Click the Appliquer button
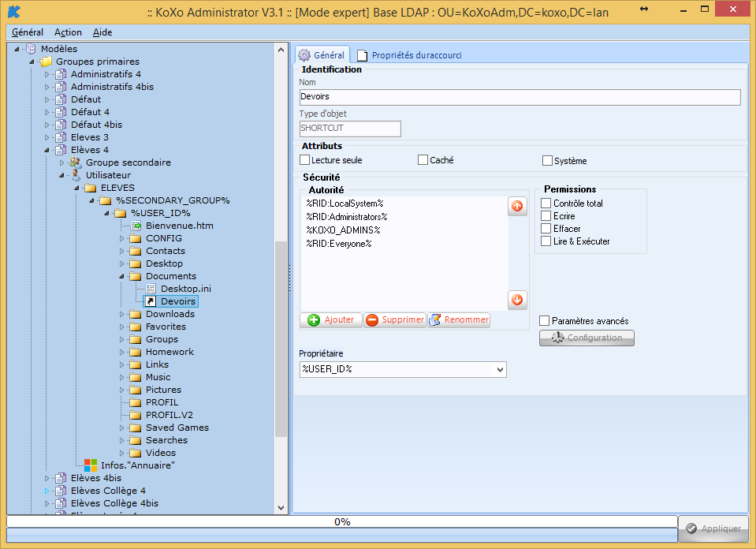Image resolution: width=756 pixels, height=549 pixels. pyautogui.click(x=713, y=528)
